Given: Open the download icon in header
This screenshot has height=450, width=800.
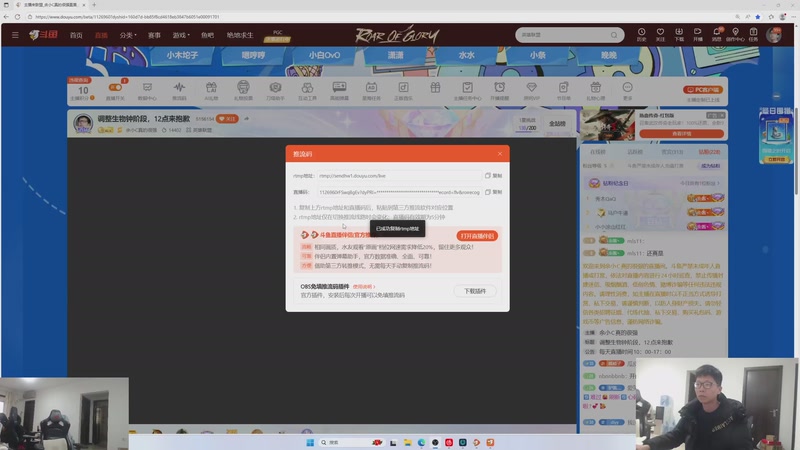Looking at the screenshot, I should click(x=679, y=34).
